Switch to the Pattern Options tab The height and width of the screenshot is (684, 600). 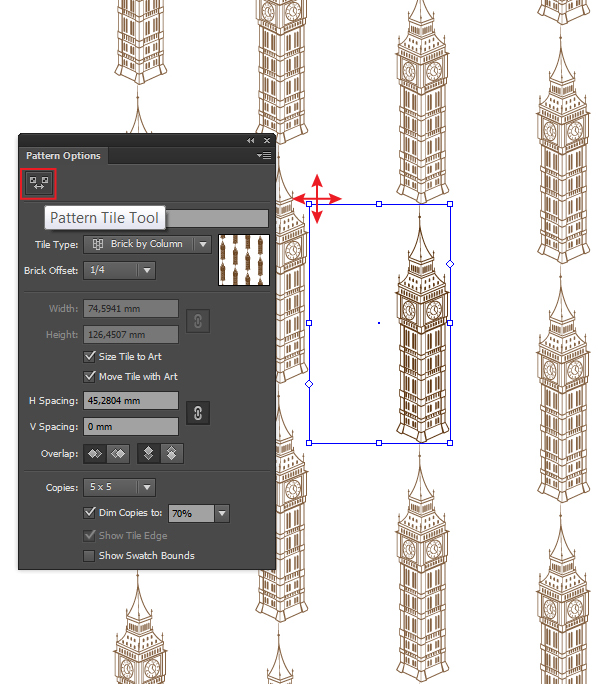63,156
